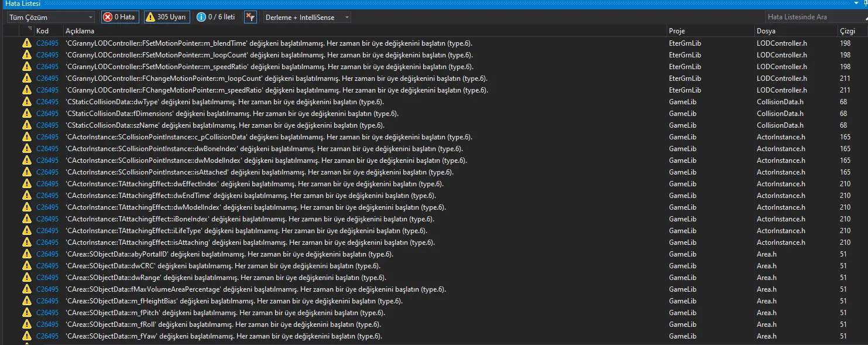Image resolution: width=868 pixels, height=345 pixels.
Task: Click warning icon of FChangeMotionPointer::m_speedRatio row
Action: click(26, 90)
